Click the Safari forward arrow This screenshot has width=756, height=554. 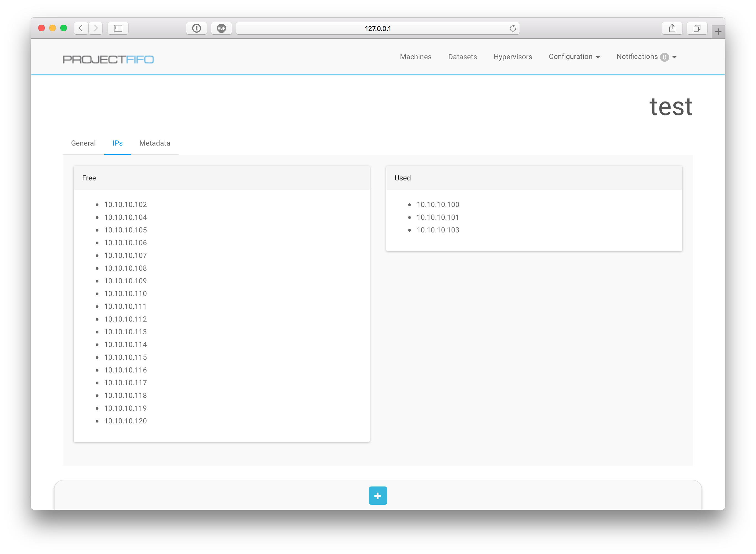(x=96, y=28)
